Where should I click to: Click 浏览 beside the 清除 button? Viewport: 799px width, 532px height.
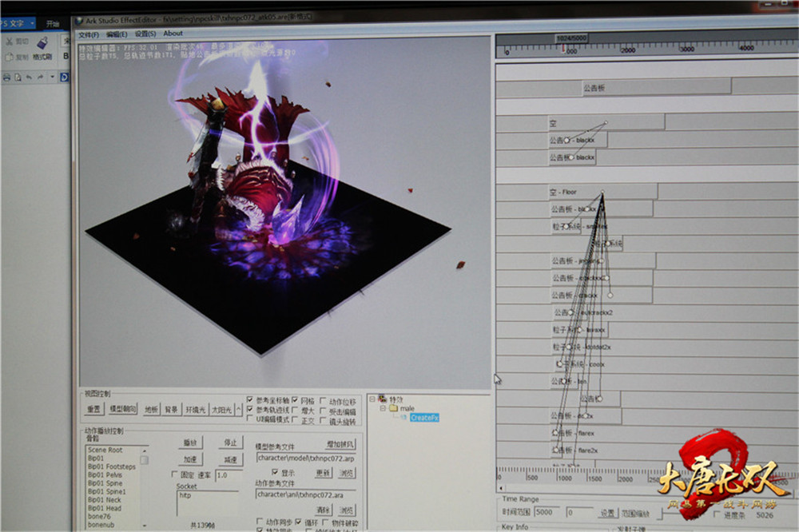click(347, 510)
